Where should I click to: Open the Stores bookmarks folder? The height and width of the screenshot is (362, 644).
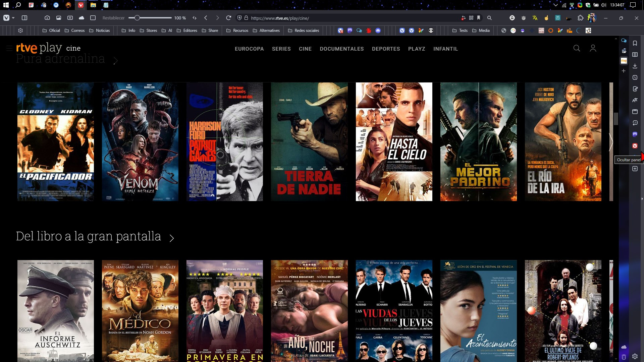click(x=148, y=31)
